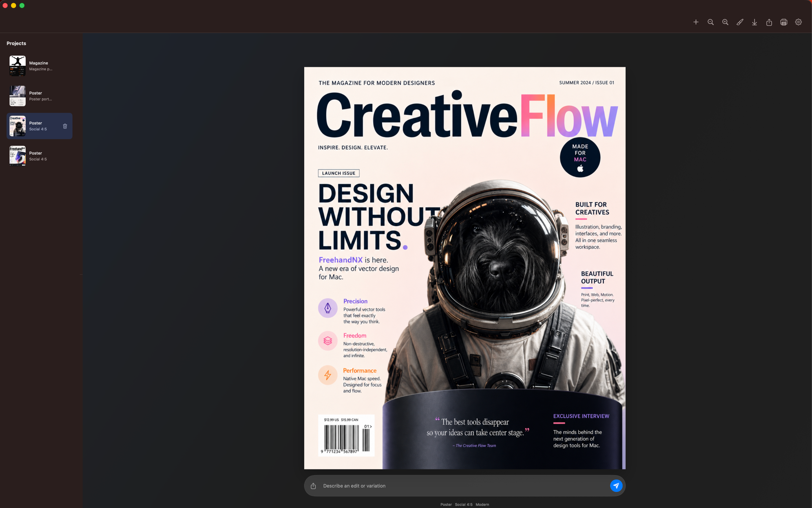Click the plus icon to add new project
The height and width of the screenshot is (508, 812).
point(696,22)
